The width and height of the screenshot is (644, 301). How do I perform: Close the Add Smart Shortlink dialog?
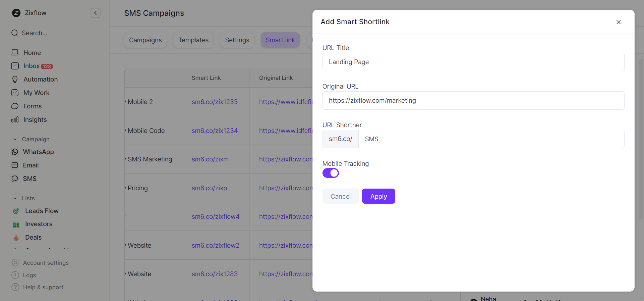[618, 22]
